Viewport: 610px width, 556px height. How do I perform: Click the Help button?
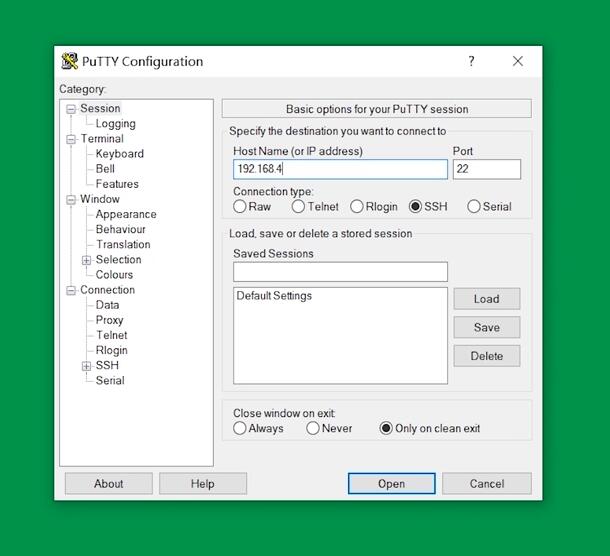point(203,484)
